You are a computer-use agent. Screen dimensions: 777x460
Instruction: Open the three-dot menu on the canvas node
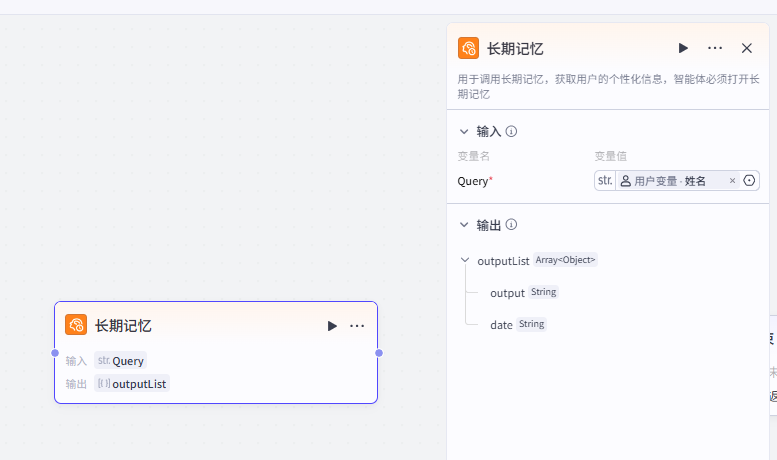[x=357, y=326]
